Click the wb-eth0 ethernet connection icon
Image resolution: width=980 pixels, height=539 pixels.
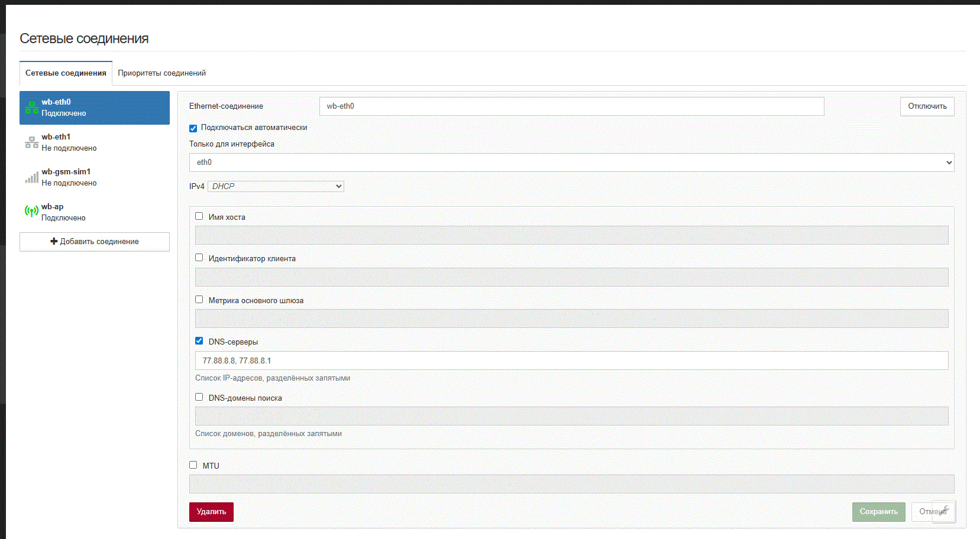[x=31, y=108]
